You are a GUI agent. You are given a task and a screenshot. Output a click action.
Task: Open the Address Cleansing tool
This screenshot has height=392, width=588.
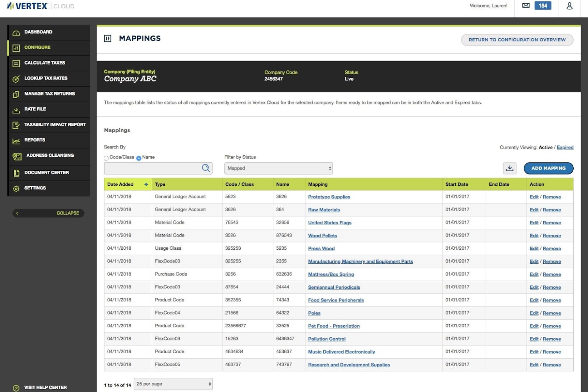click(x=50, y=155)
